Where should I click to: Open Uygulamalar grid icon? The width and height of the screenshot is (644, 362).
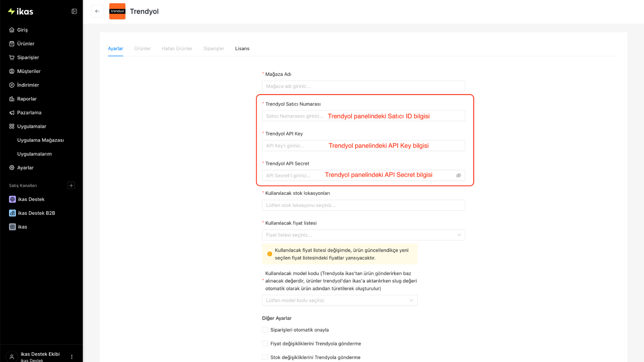(x=12, y=126)
